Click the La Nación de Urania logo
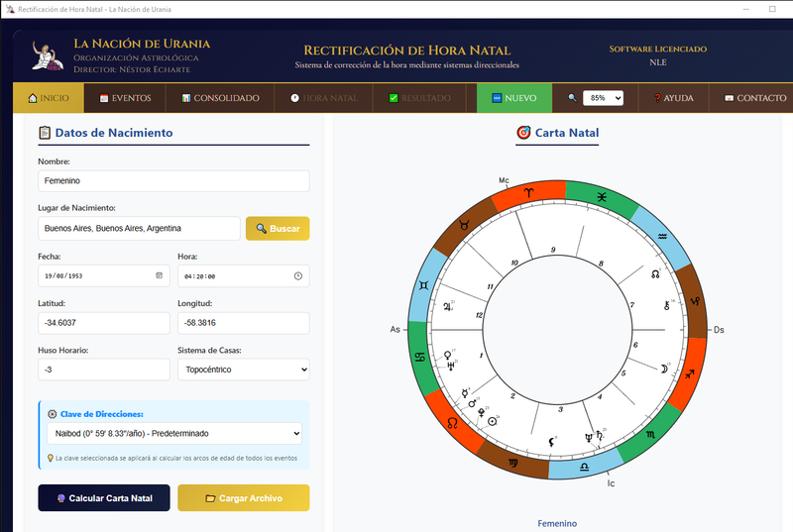 point(46,55)
